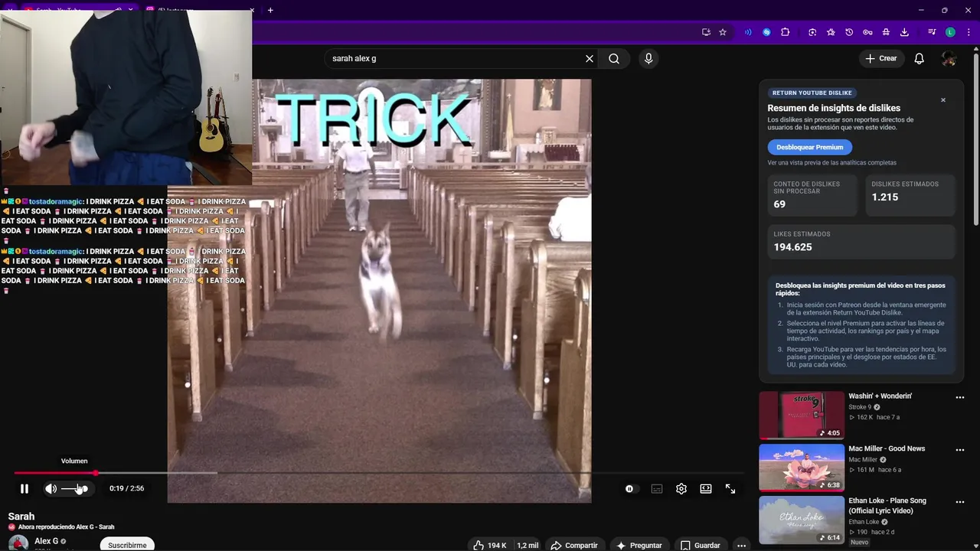980x551 pixels.
Task: Click the Desbloquear Premium button
Action: click(x=809, y=147)
